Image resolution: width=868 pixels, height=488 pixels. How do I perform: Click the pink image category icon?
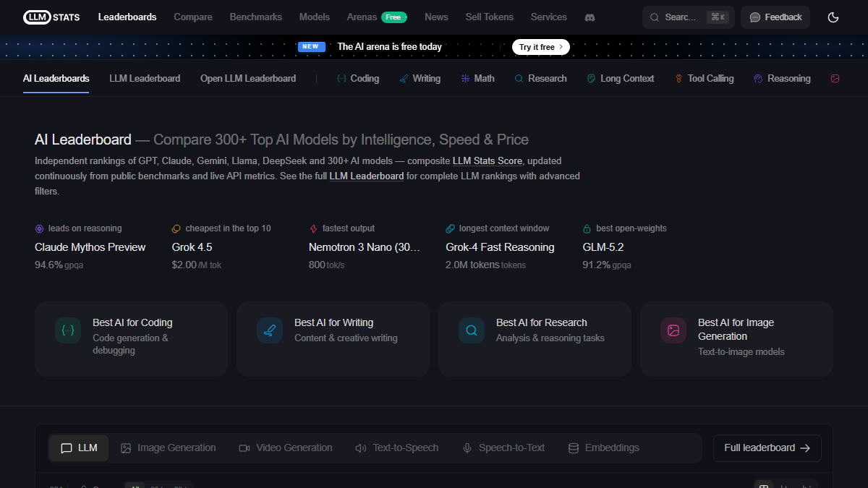835,78
